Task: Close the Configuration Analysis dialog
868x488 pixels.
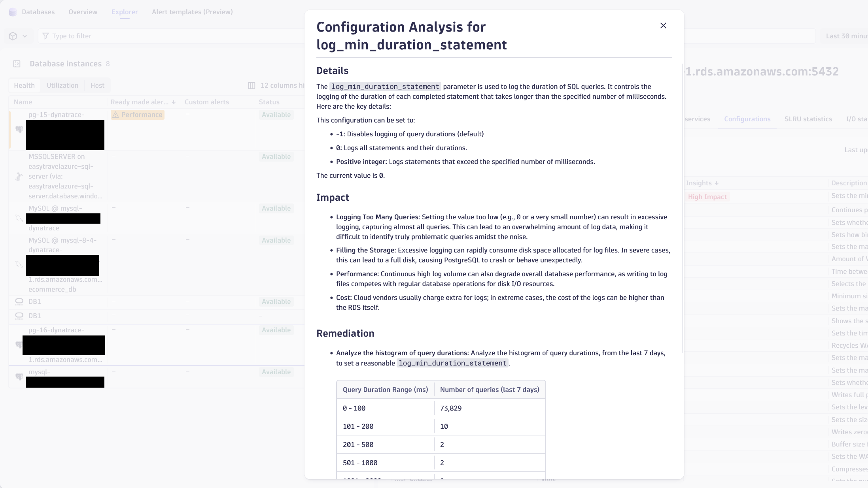Action: point(663,25)
